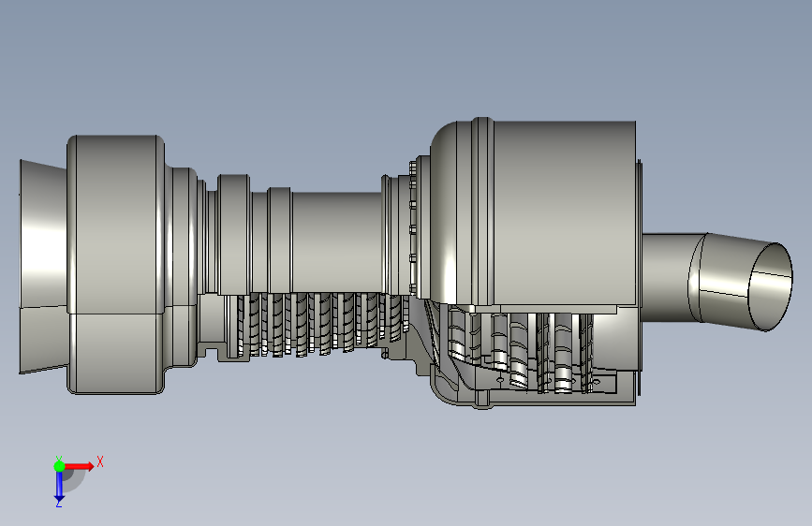Pick the large cylindrical housing on the right
Image resolution: width=812 pixels, height=526 pixels.
[565, 212]
